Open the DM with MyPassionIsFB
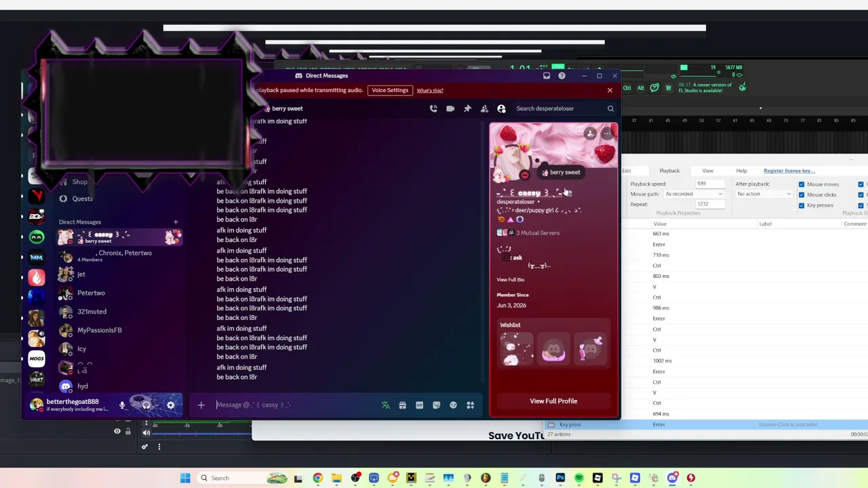Image resolution: width=868 pixels, height=488 pixels. coord(120,330)
